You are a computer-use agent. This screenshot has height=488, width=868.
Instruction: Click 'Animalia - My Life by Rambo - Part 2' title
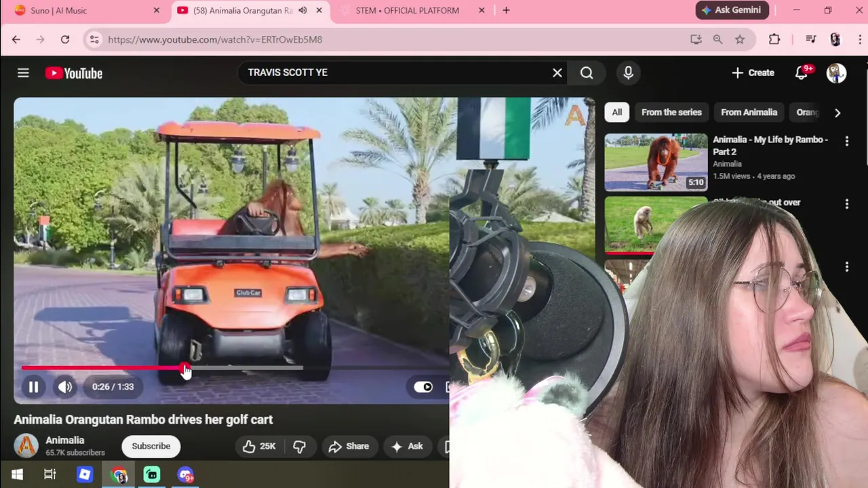tap(770, 145)
